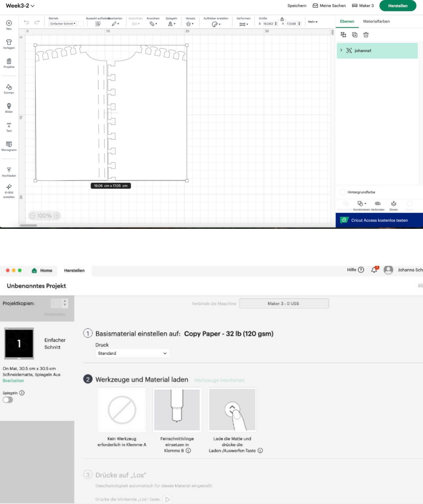423x504 pixels.
Task: Click the green Herstellen button
Action: coord(398,6)
